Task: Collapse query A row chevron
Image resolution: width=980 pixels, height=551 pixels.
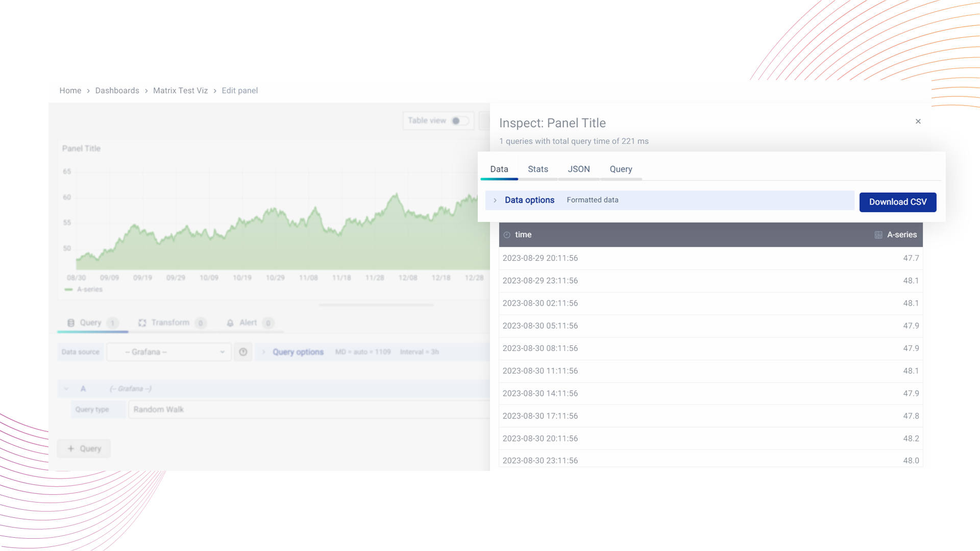Action: coord(66,389)
